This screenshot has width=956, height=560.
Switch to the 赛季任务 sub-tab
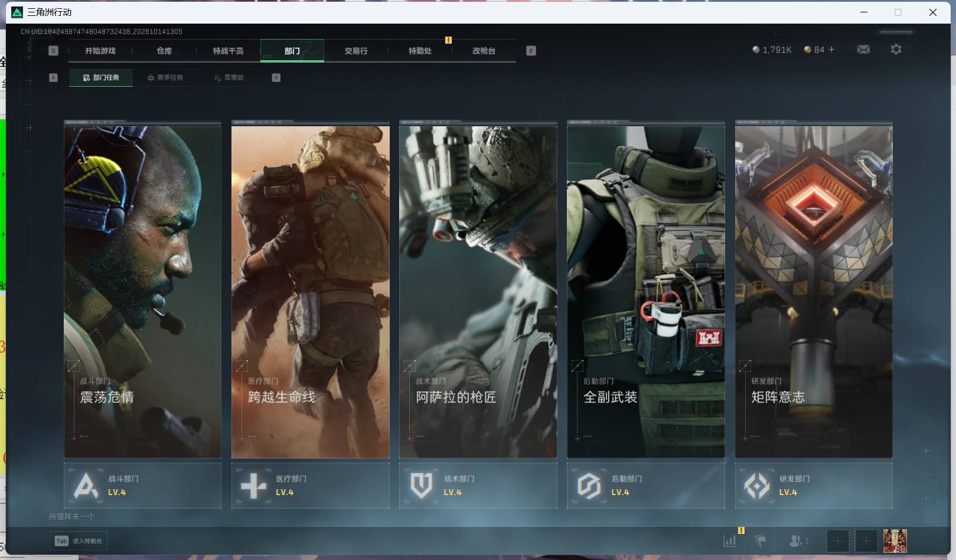click(x=165, y=77)
